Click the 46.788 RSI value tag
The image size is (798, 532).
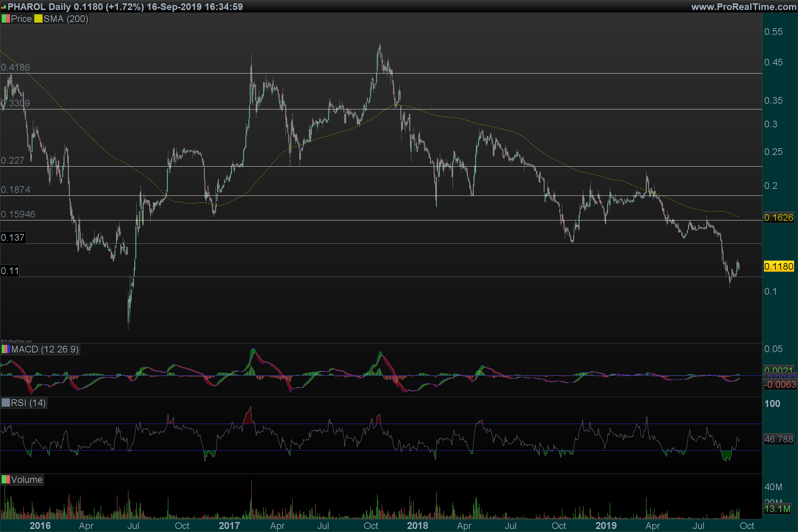pos(778,439)
